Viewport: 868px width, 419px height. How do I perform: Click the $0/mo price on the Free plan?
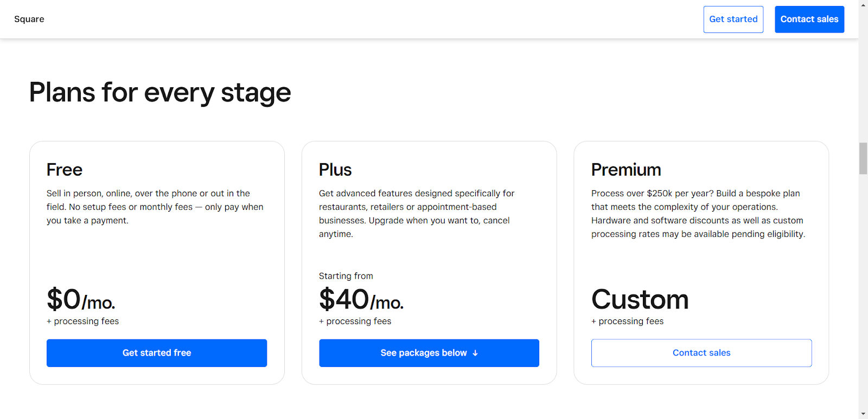point(81,299)
